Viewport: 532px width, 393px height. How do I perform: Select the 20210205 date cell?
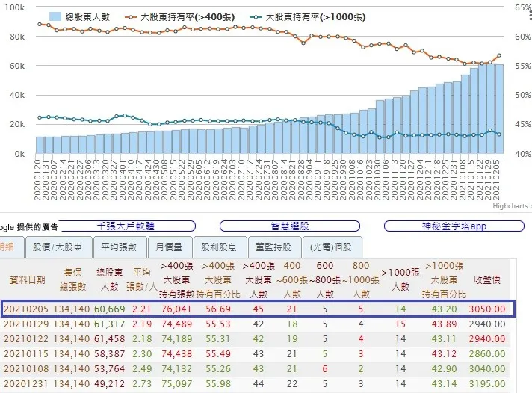(26, 309)
